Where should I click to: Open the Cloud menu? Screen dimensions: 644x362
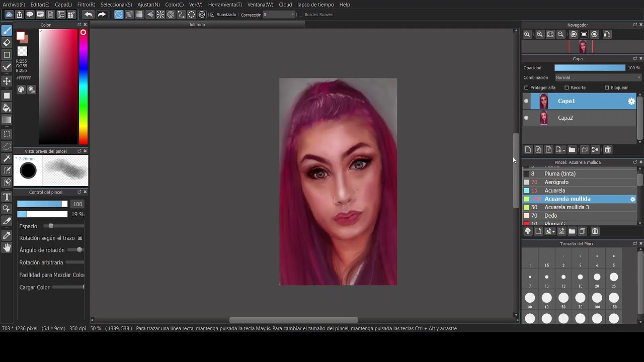tap(285, 5)
